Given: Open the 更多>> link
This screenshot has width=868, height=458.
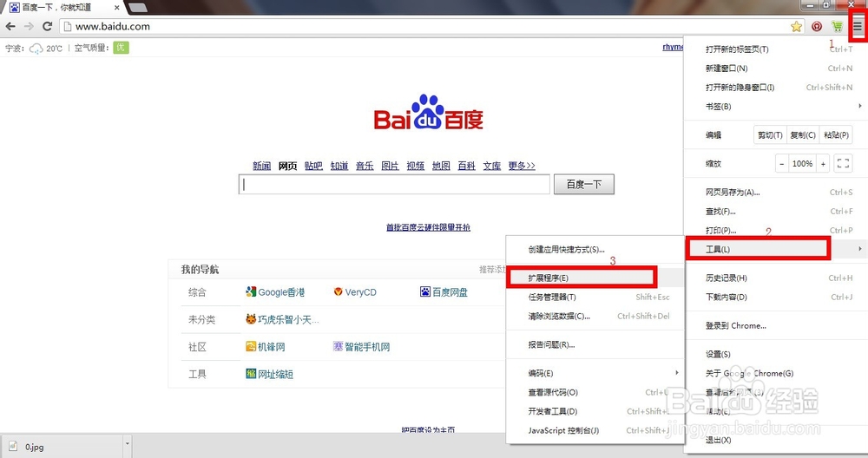Looking at the screenshot, I should point(522,166).
